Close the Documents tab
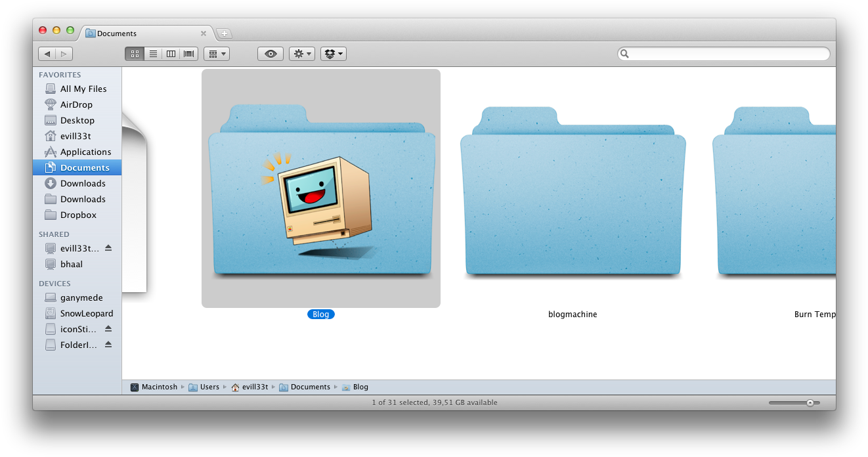Screen dimensions: 868x457 204,33
